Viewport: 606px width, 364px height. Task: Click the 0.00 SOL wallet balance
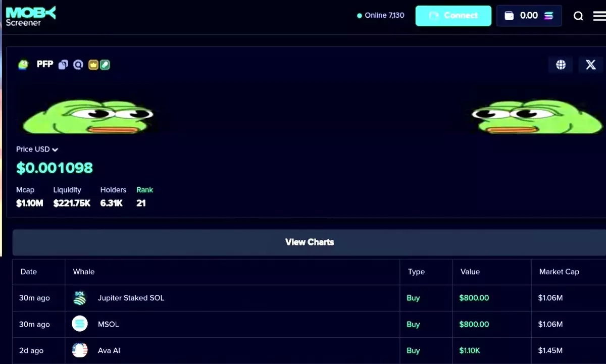point(529,16)
